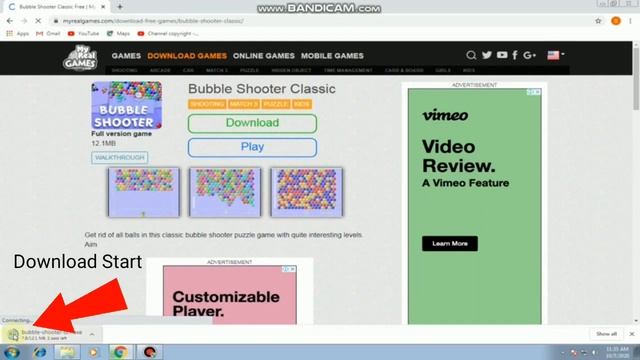Open the third gameplay screenshot thumbnail
The height and width of the screenshot is (360, 640).
coord(307,192)
